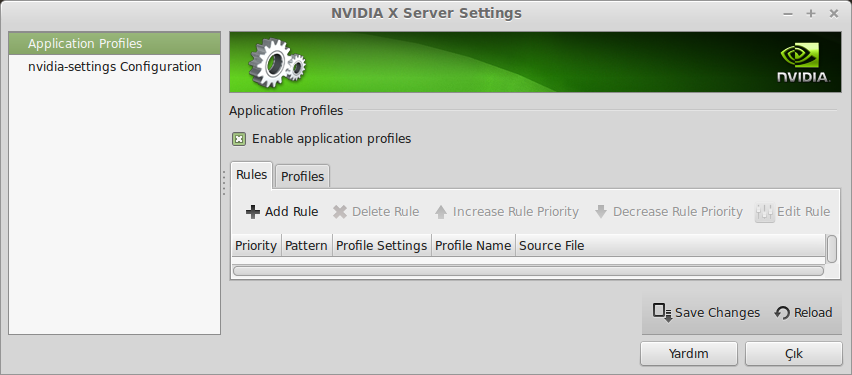This screenshot has width=852, height=375.
Task: Click the Reload button
Action: 804,313
